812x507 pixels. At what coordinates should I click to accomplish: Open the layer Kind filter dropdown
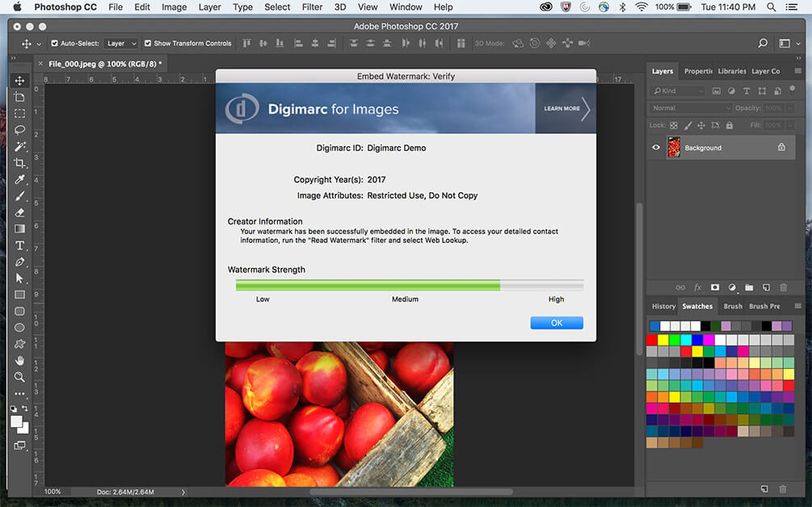point(677,91)
